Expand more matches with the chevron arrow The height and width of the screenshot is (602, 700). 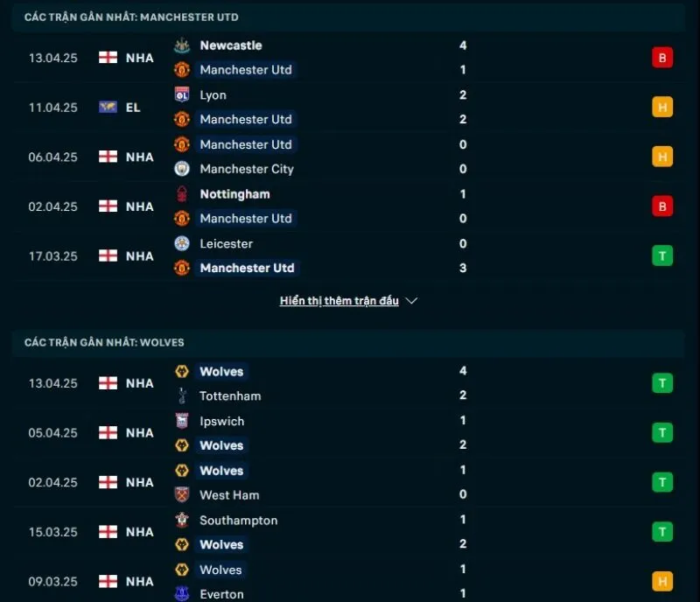[x=410, y=301]
